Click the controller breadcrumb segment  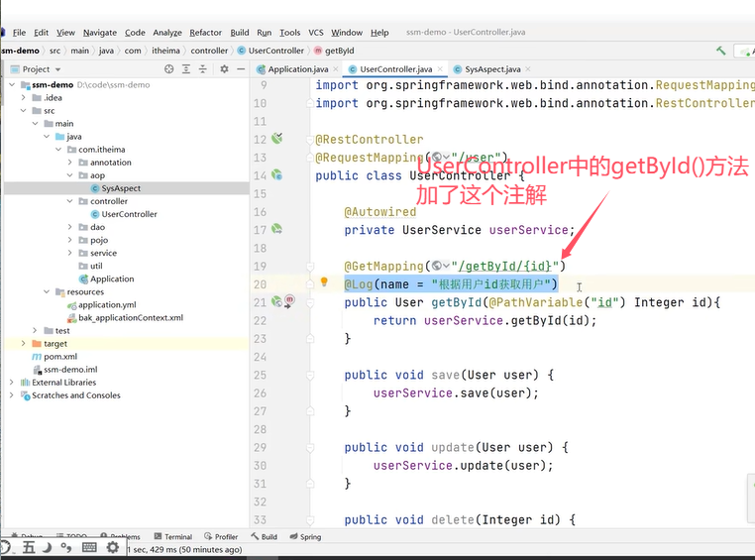209,51
